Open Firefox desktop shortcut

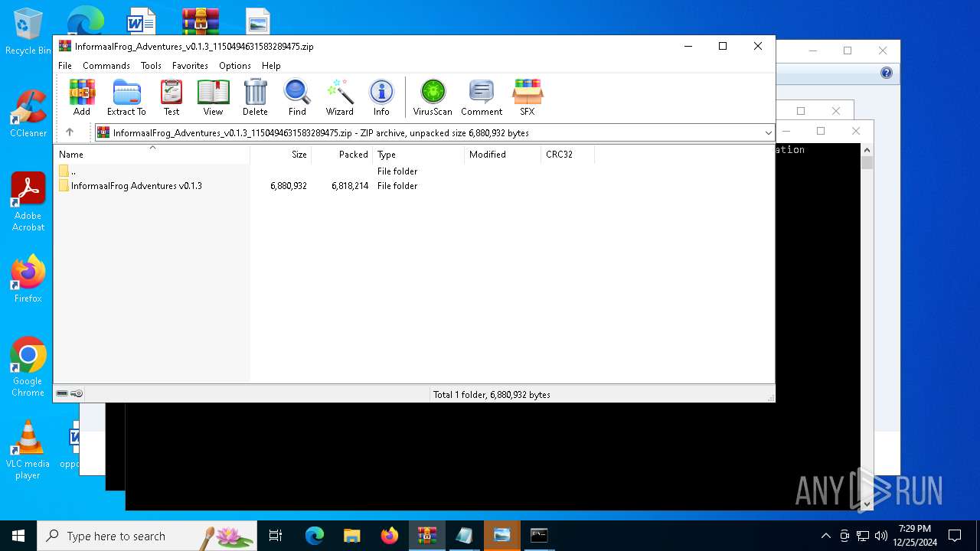(28, 279)
